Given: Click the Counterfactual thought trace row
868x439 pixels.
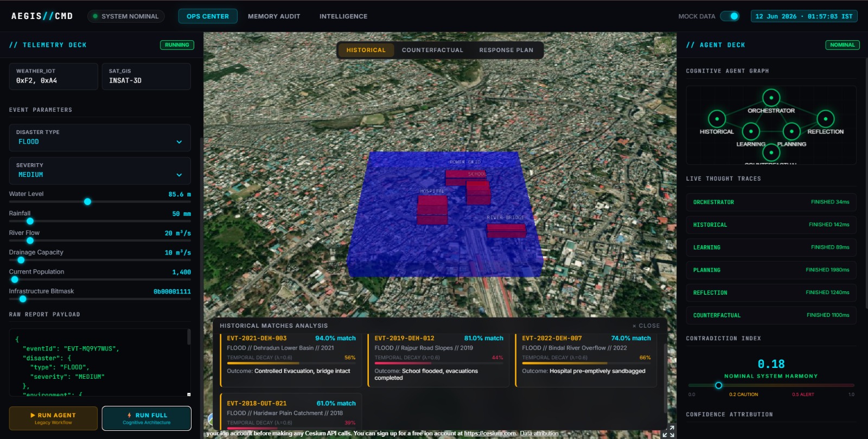Looking at the screenshot, I should tap(771, 315).
